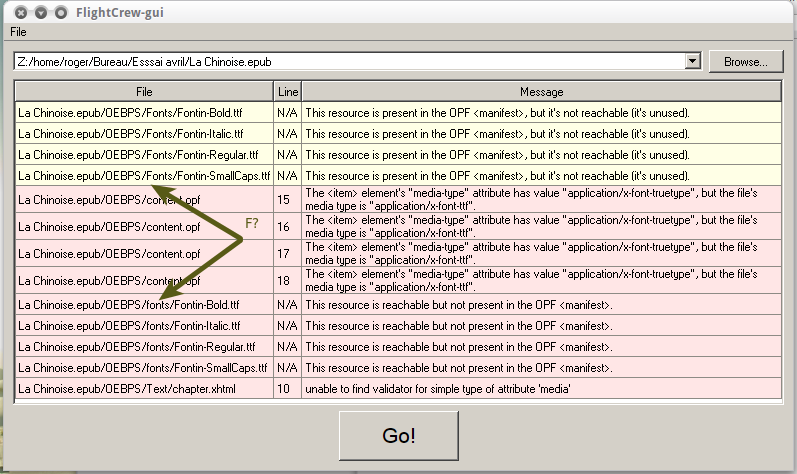Focus the epub file path field
Screen dimensions: 797x474
tap(350, 61)
